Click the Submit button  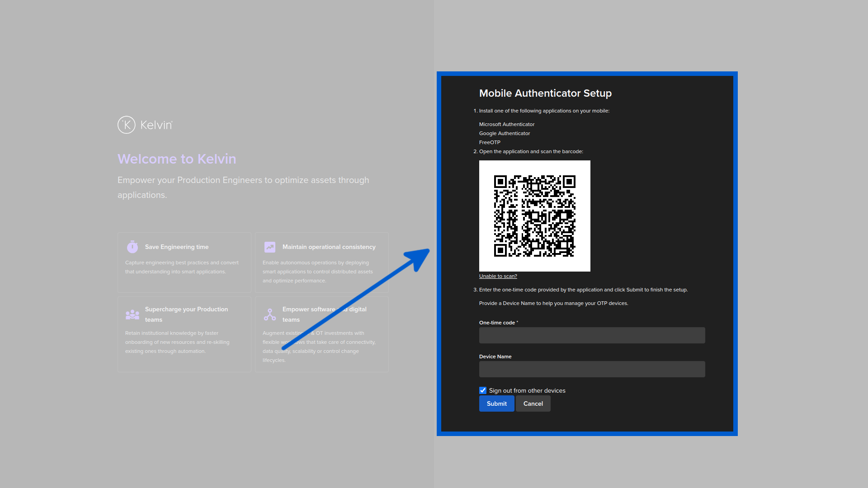tap(496, 404)
